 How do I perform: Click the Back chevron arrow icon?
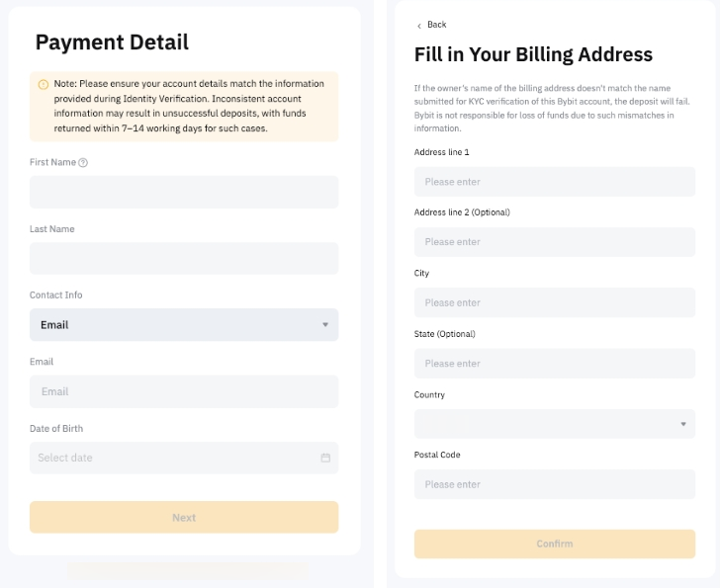(x=419, y=26)
